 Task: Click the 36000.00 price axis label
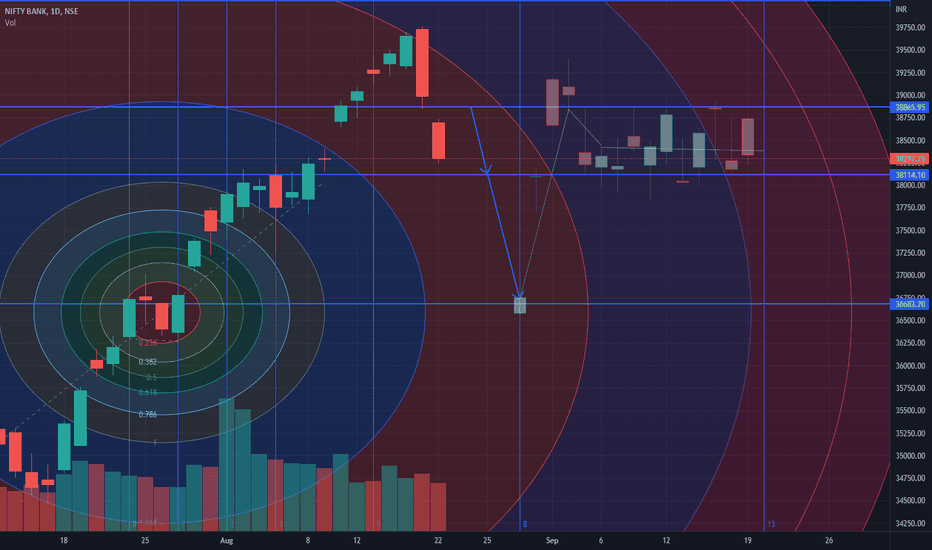[910, 366]
